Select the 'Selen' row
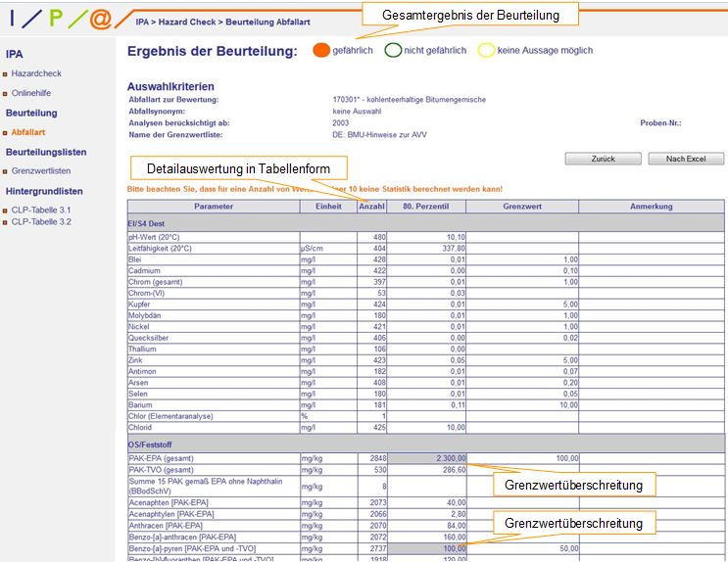 [x=426, y=394]
